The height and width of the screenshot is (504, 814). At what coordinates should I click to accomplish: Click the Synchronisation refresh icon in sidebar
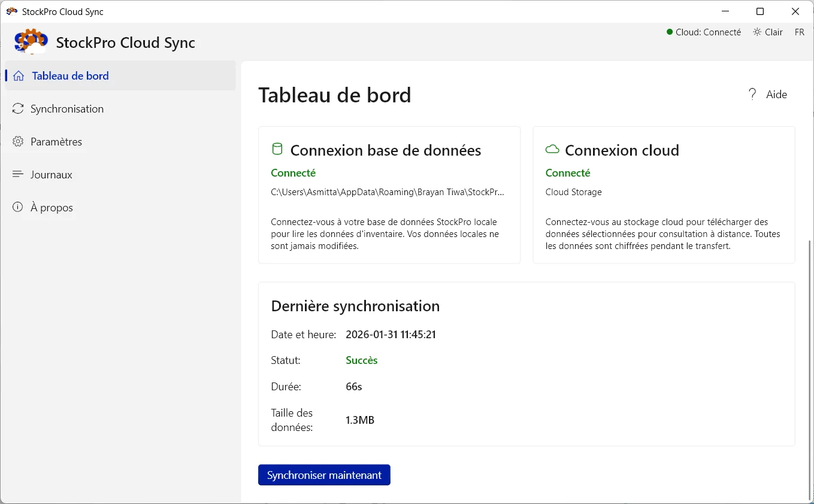[x=17, y=108]
